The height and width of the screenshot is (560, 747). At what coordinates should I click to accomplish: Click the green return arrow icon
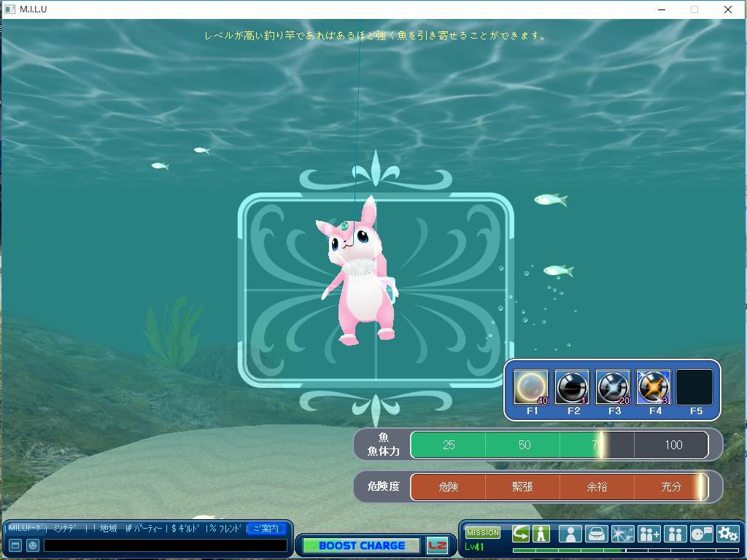(x=520, y=534)
